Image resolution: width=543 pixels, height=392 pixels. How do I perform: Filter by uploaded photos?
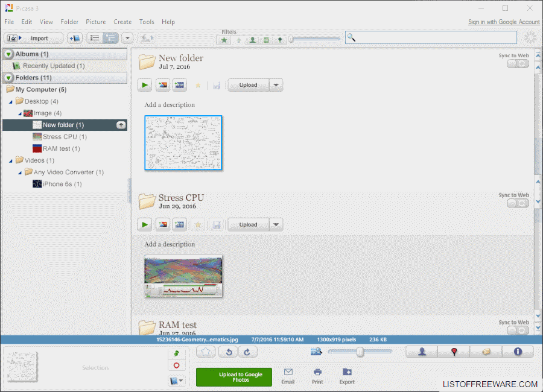(238, 40)
